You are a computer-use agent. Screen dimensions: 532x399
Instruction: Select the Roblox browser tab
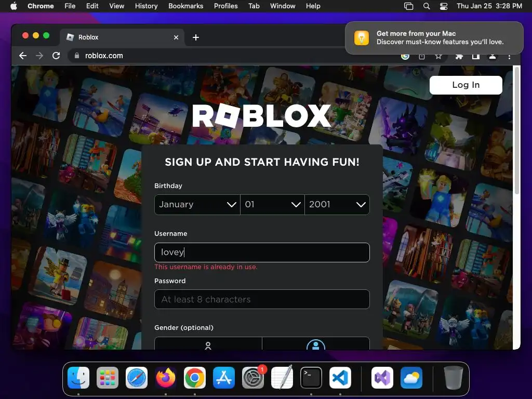tap(122, 37)
